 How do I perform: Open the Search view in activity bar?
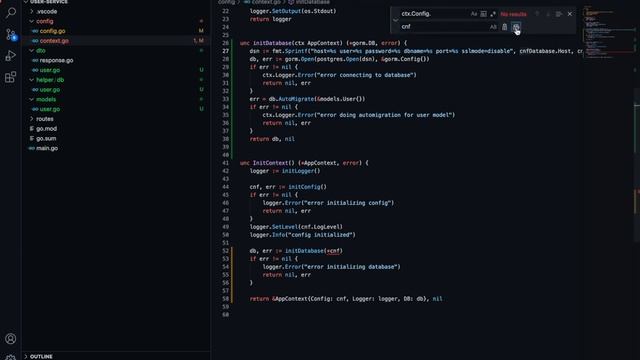pos(11,13)
